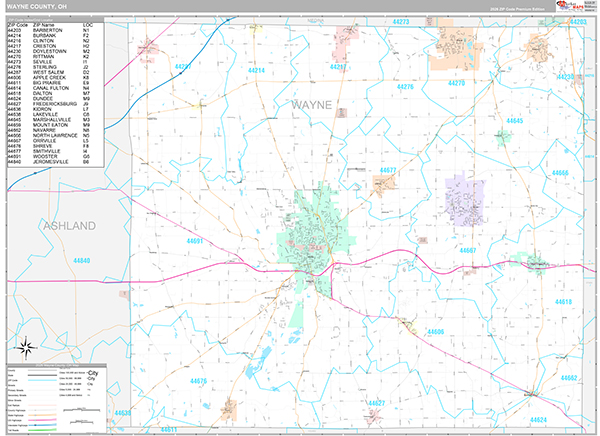Click the 44618 ZIP label on the map

[563, 302]
